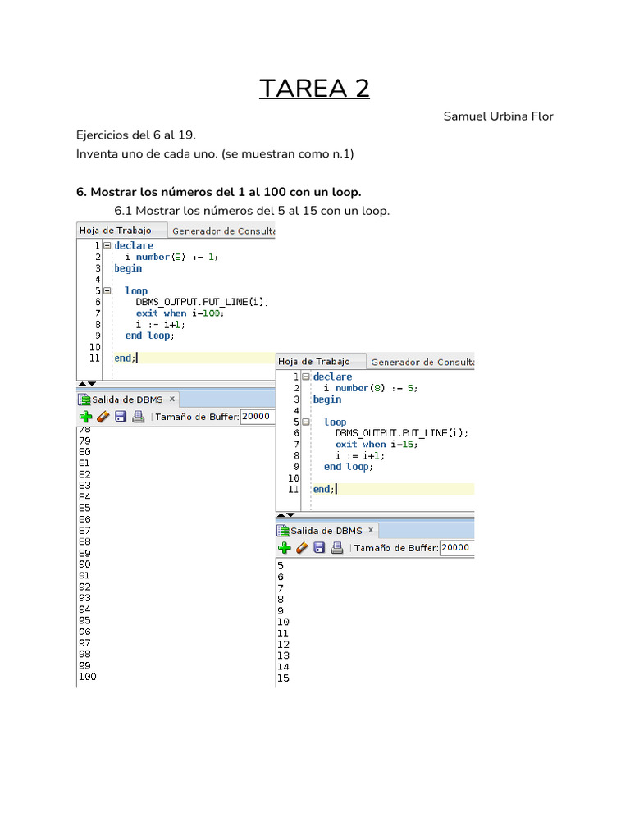Click printer icon in left DBMS output
This screenshot has width=630, height=840.
[x=138, y=416]
